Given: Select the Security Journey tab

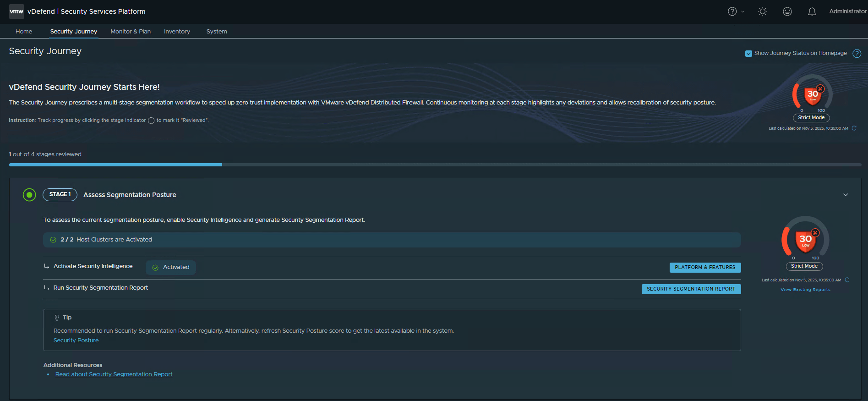Looking at the screenshot, I should [x=74, y=31].
